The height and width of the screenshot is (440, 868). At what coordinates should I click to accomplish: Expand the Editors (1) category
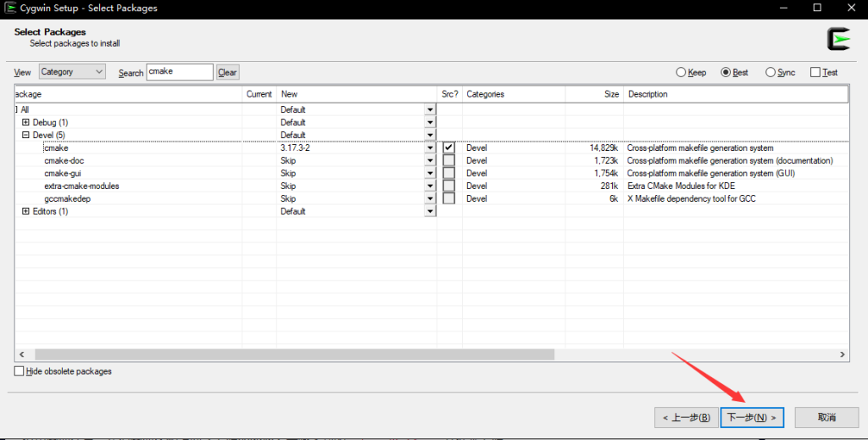point(25,211)
